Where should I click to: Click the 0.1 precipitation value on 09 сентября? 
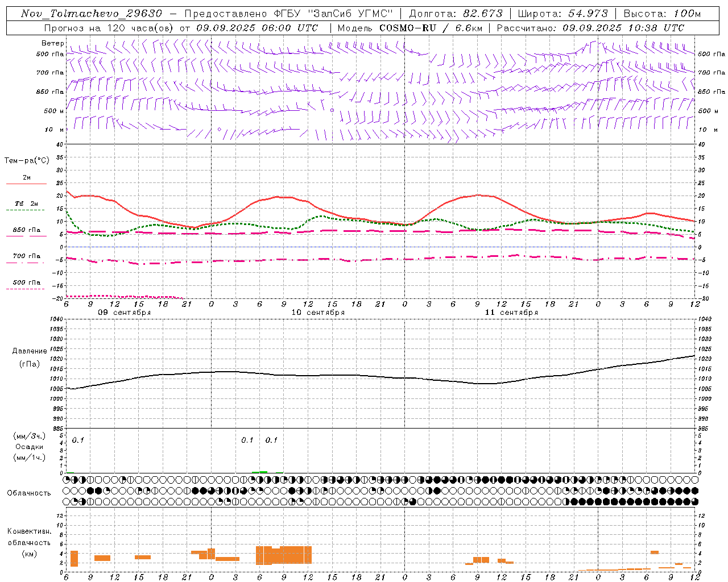[78, 440]
